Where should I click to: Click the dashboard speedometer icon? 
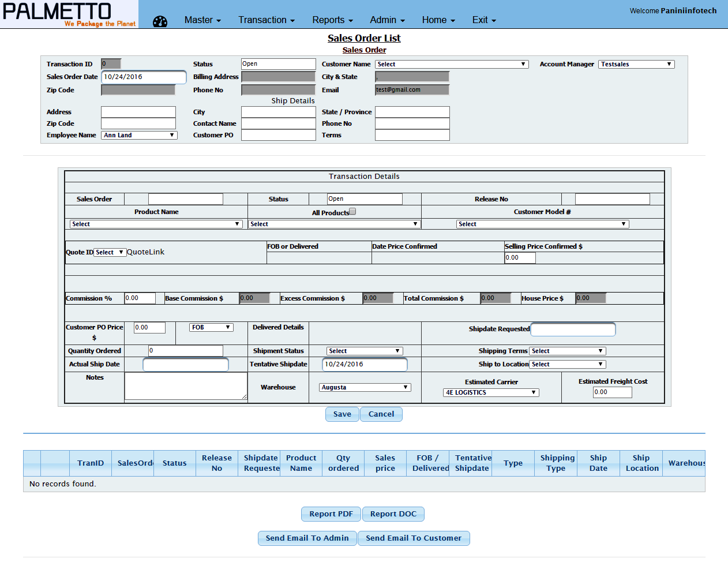coord(160,21)
